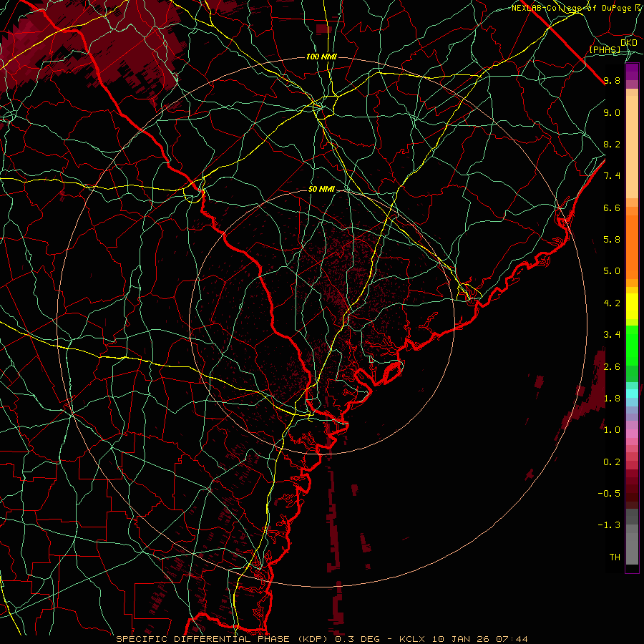The height and width of the screenshot is (644, 644).
Task: Pick the bright green color bar segment
Action: tap(632, 345)
